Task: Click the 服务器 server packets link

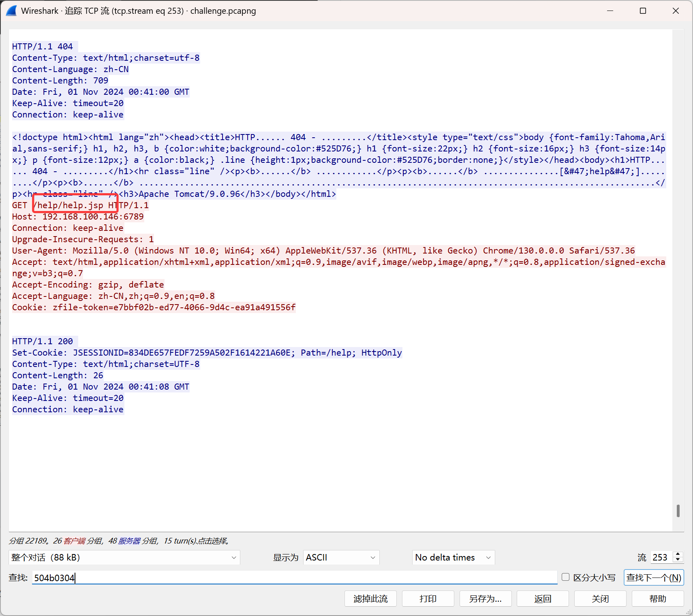Action: click(x=129, y=541)
